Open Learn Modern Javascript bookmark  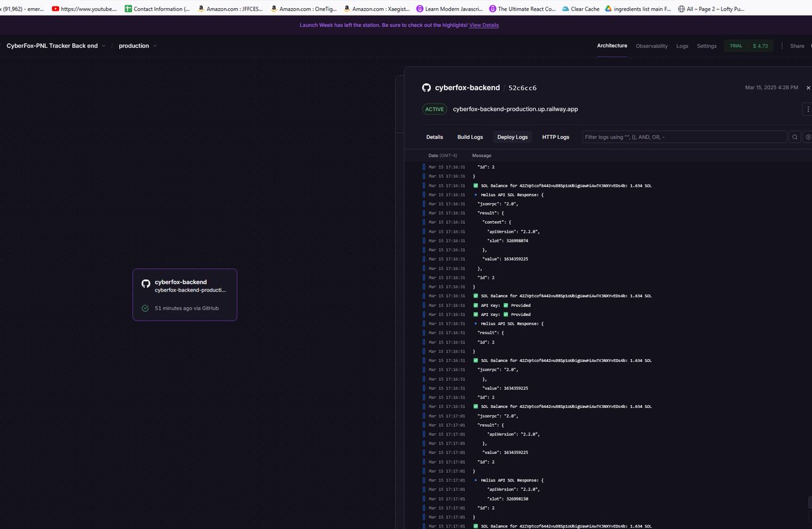point(449,9)
